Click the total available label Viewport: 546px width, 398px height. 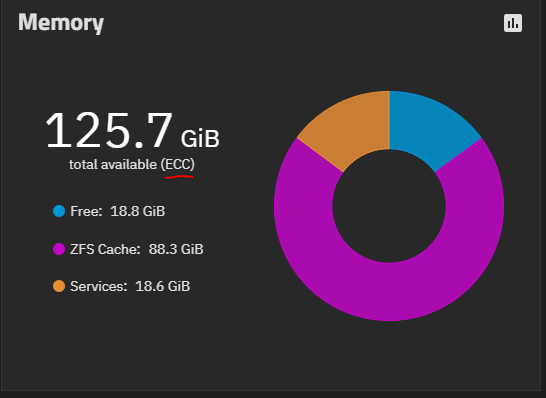[x=113, y=164]
